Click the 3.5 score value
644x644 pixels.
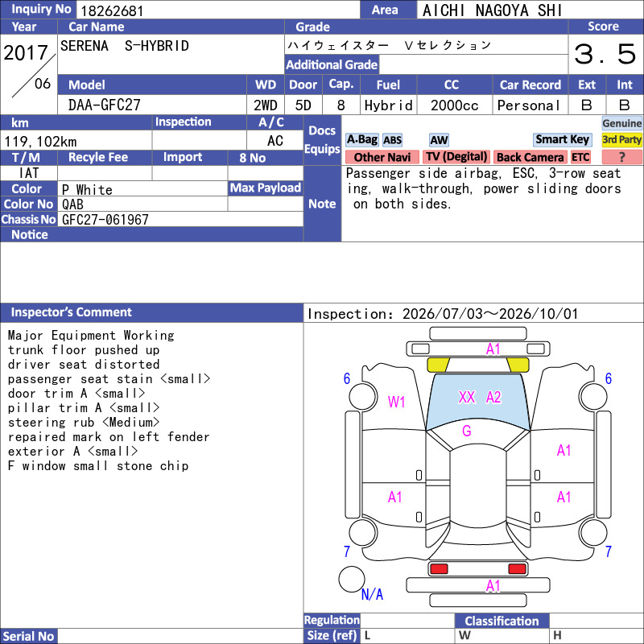point(605,54)
